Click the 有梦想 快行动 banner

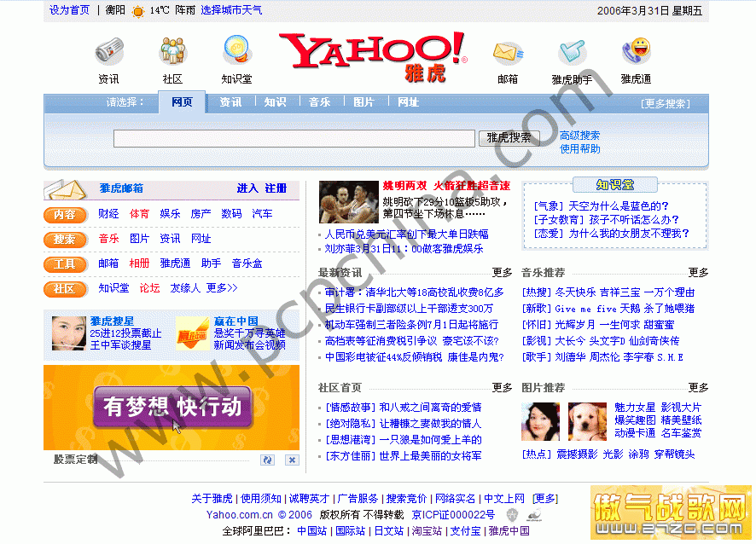(x=172, y=408)
